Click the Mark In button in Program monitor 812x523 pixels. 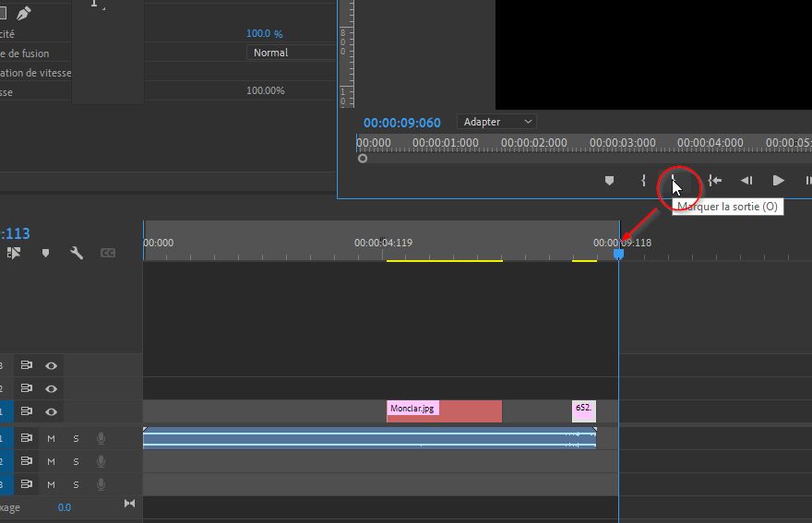(643, 180)
